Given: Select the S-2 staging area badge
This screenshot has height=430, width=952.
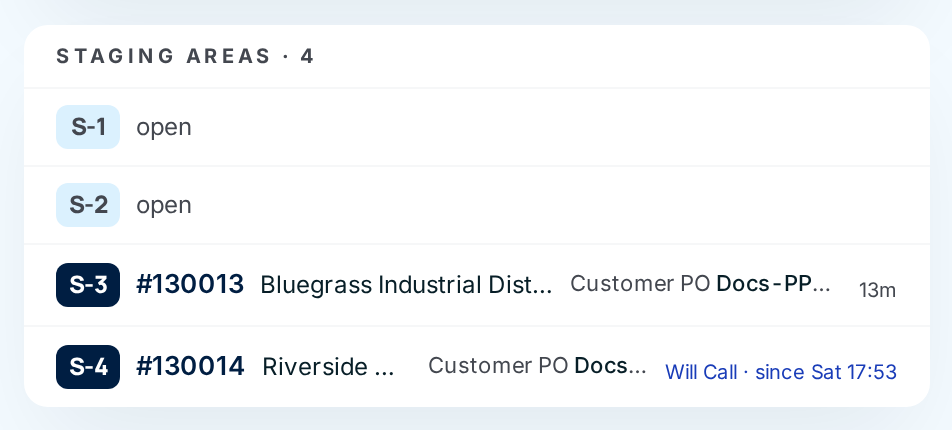Looking at the screenshot, I should pyautogui.click(x=88, y=205).
